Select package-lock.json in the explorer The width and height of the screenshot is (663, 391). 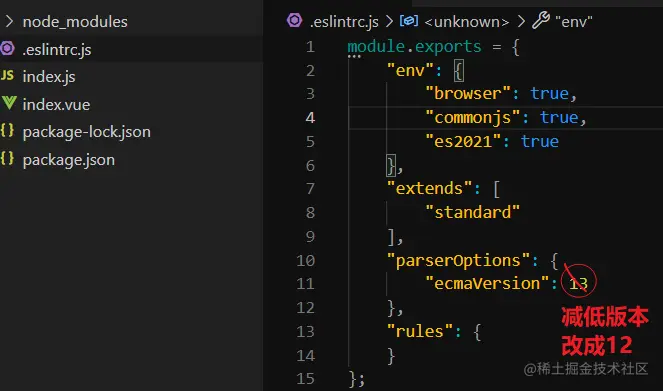click(x=87, y=132)
